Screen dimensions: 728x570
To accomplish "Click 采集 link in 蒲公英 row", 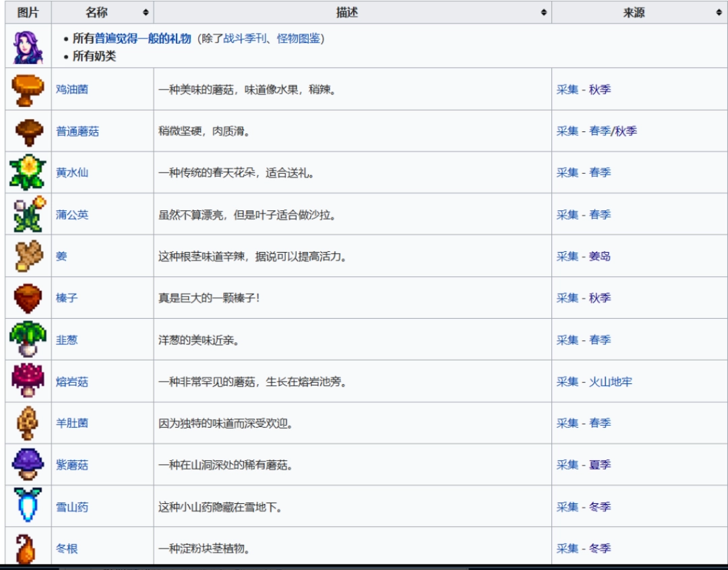I will [568, 214].
